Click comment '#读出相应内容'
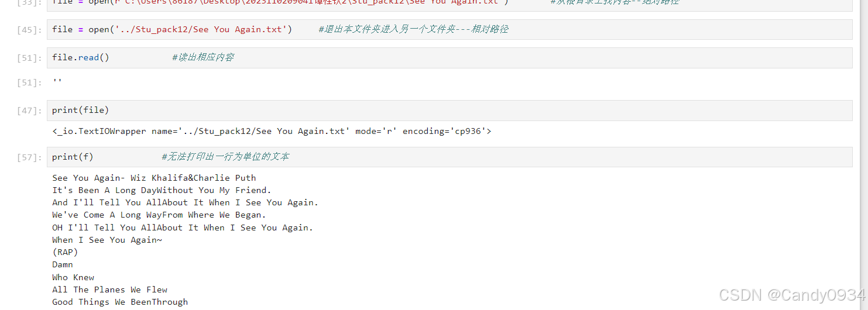Image resolution: width=868 pixels, height=310 pixels. click(x=203, y=57)
